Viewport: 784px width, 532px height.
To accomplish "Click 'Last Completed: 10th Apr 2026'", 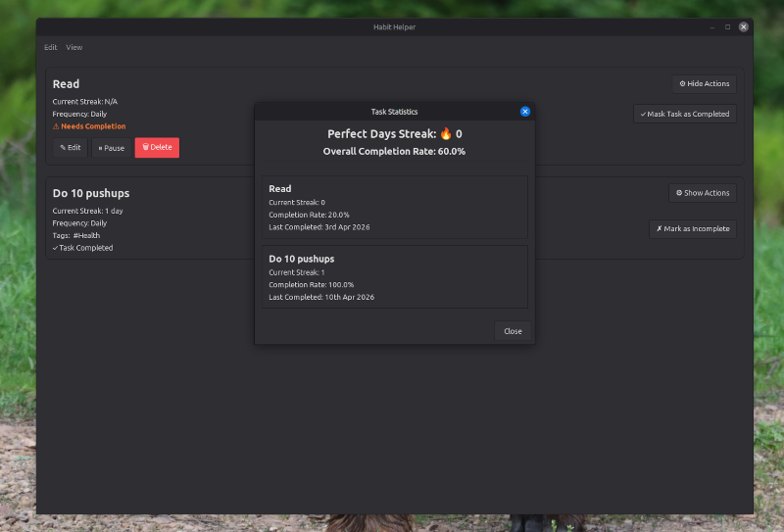I will 321,297.
